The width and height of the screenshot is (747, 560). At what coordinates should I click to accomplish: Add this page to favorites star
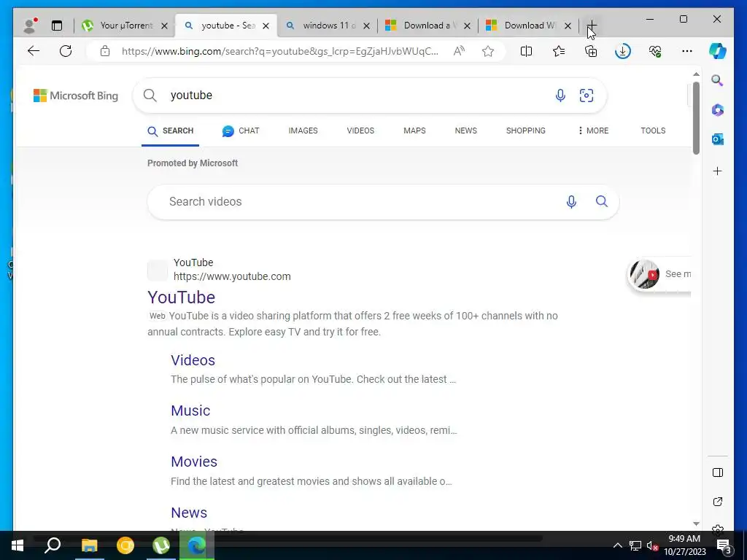(x=488, y=51)
